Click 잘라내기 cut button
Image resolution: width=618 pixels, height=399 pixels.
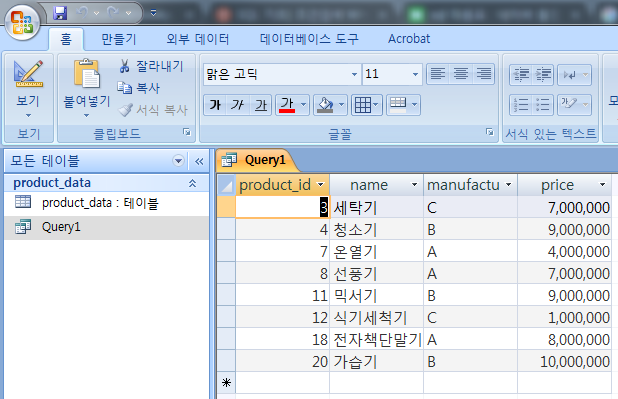(x=151, y=66)
